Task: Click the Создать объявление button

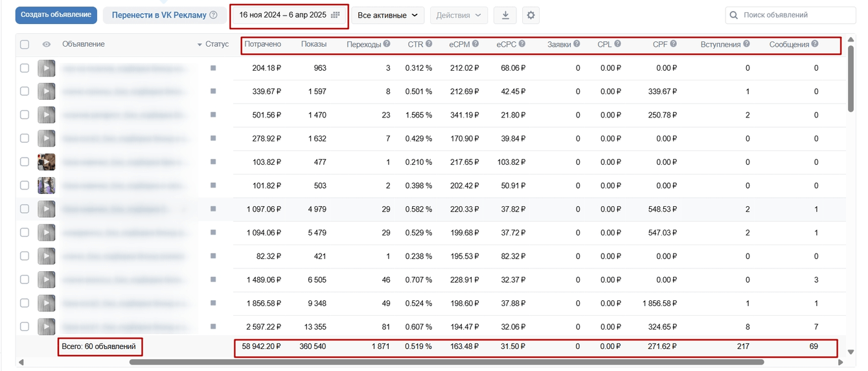Action: [56, 15]
